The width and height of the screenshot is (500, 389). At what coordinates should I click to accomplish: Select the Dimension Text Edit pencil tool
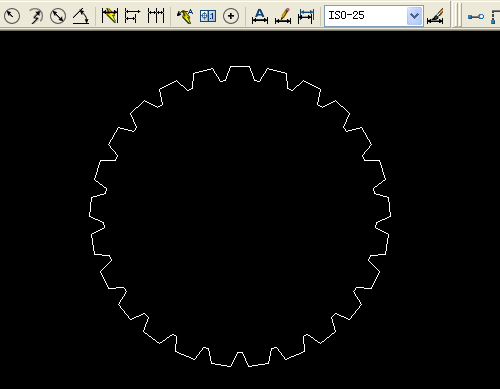coord(283,16)
